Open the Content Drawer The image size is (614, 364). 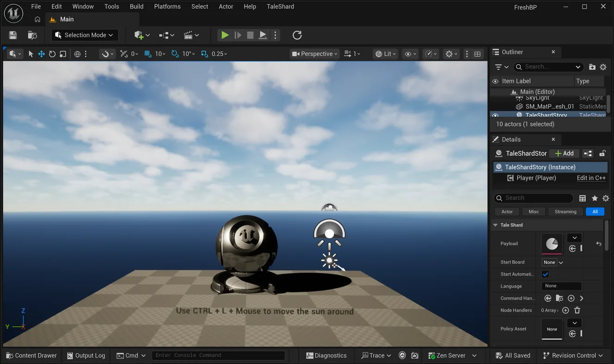click(31, 355)
